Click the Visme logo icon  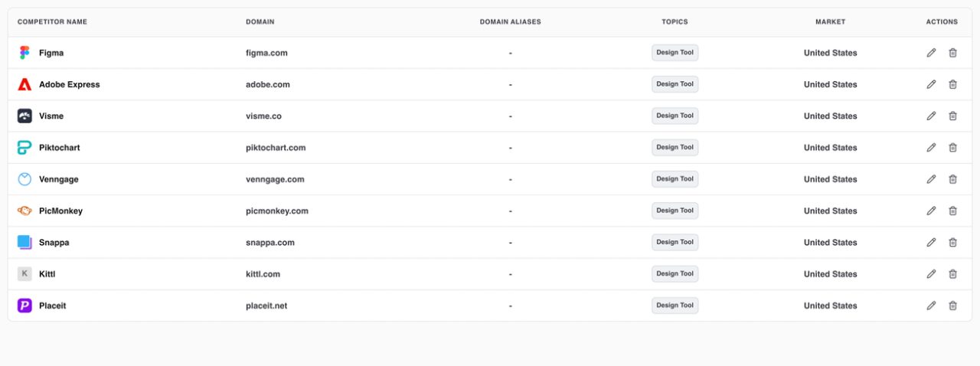coord(24,116)
